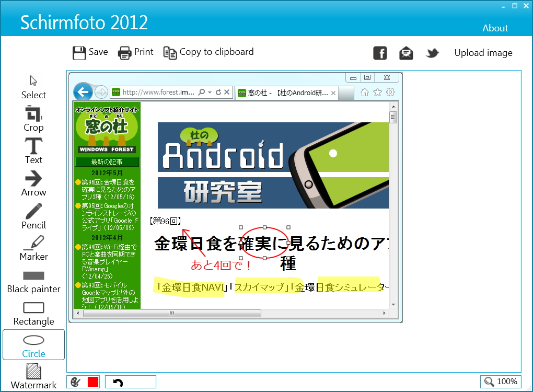Undo the last action
The height and width of the screenshot is (392, 533).
[118, 383]
